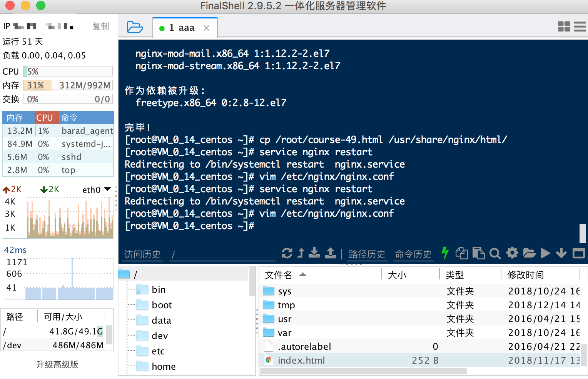
Task: Copy terminal selection with the copy icon
Action: (461, 253)
